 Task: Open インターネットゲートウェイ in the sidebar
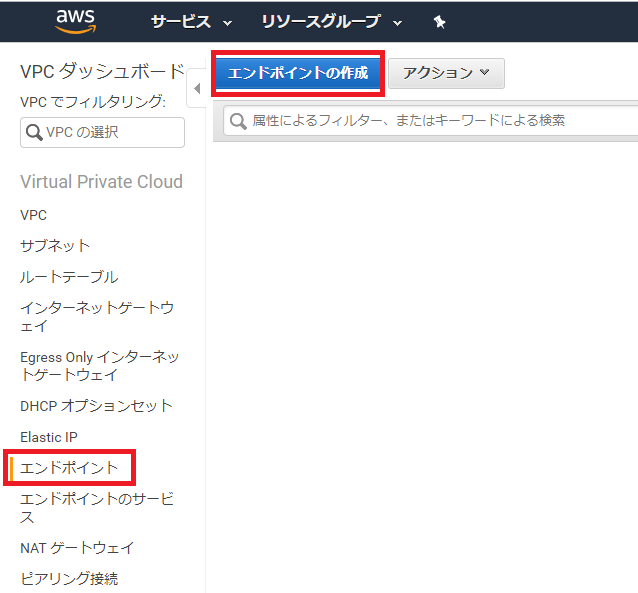point(97,317)
